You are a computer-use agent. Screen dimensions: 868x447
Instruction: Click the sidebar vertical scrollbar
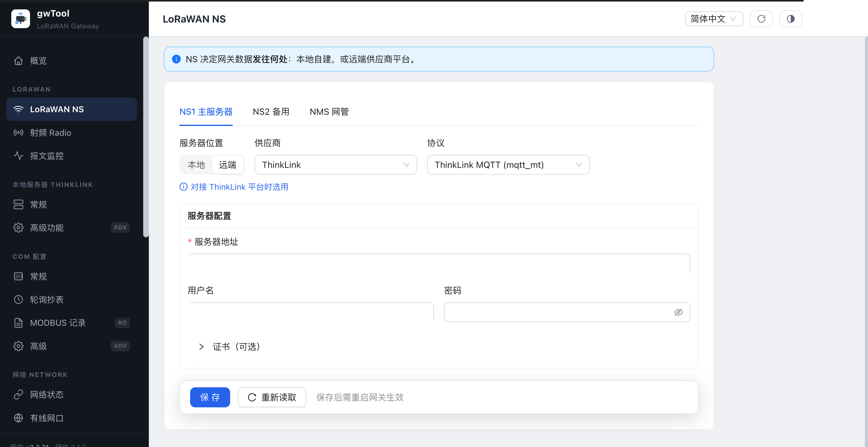(146, 137)
